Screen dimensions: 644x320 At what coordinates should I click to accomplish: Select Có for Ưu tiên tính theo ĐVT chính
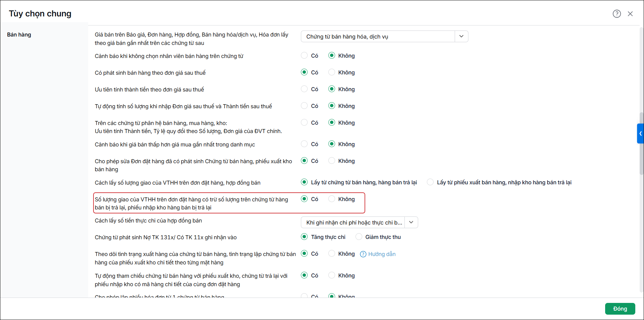pos(304,123)
